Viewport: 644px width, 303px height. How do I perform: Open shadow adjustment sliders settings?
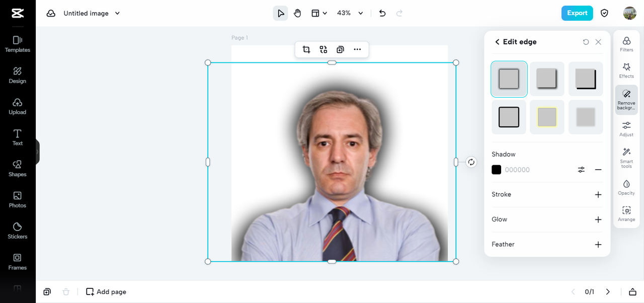point(581,170)
